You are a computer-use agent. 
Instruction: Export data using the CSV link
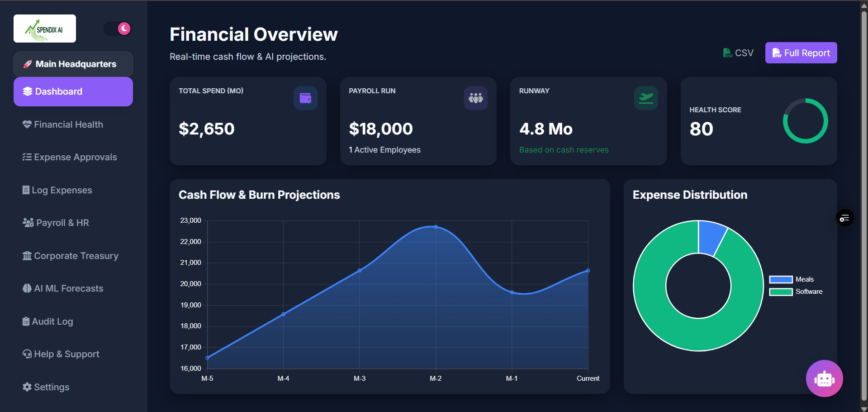tap(738, 53)
